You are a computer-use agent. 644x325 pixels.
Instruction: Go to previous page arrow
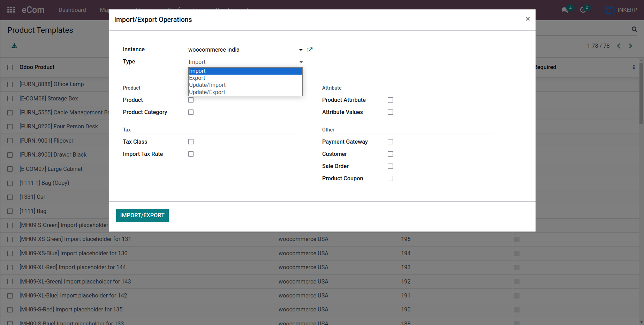click(619, 46)
